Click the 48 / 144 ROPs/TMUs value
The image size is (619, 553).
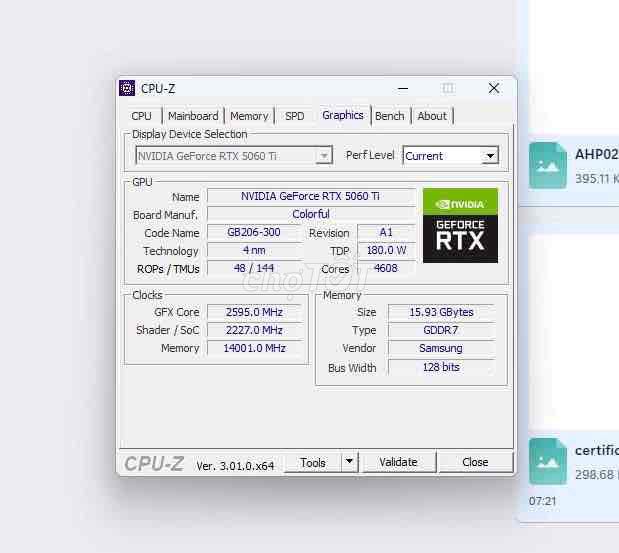coord(254,268)
